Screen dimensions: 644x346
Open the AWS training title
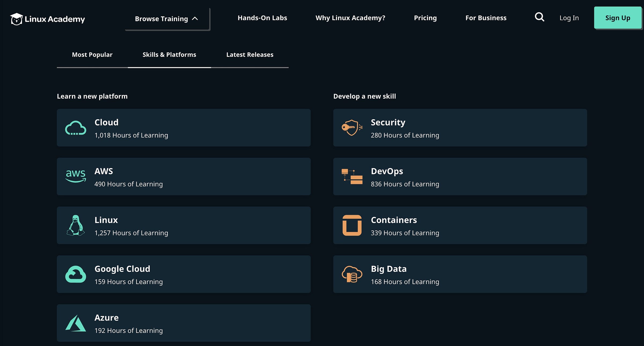(x=104, y=171)
